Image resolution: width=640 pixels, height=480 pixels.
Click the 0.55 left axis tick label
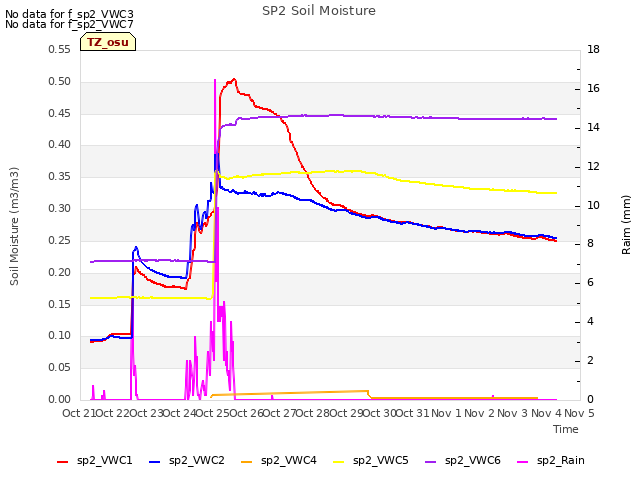(x=59, y=49)
